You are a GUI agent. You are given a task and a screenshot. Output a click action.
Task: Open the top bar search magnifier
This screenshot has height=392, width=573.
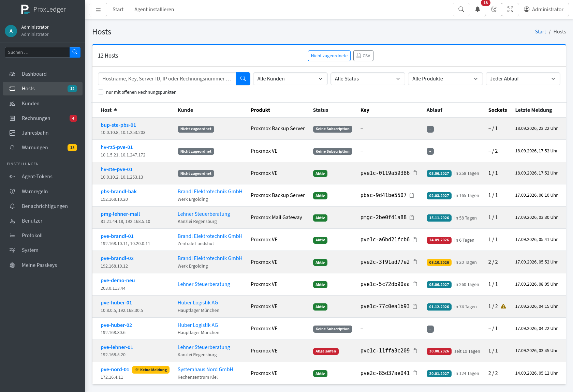point(461,10)
